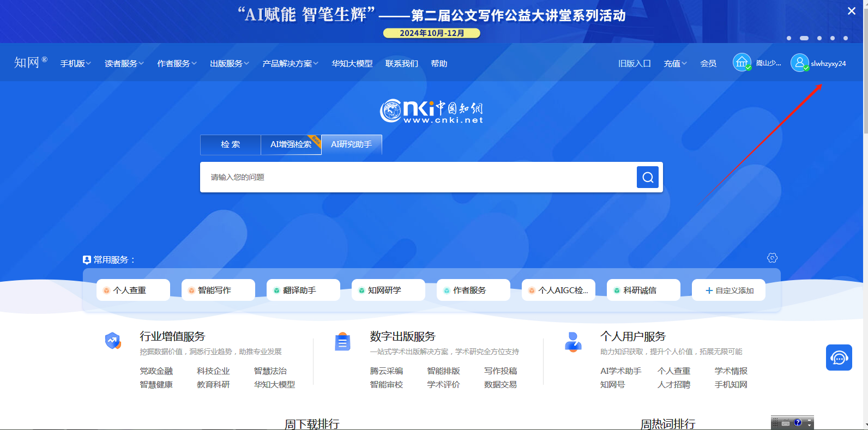868x430 pixels.
Task: Open the 智慧法治 link
Action: (x=270, y=371)
